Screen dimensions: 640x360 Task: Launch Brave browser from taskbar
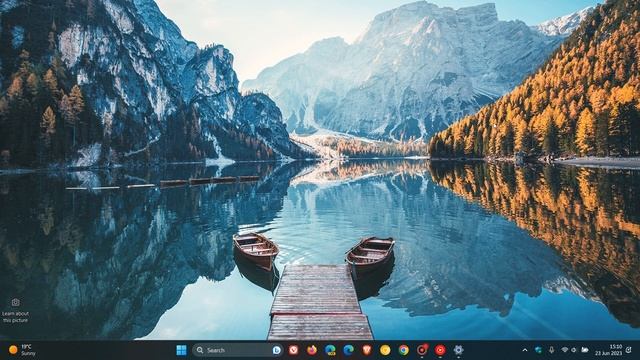(367, 350)
